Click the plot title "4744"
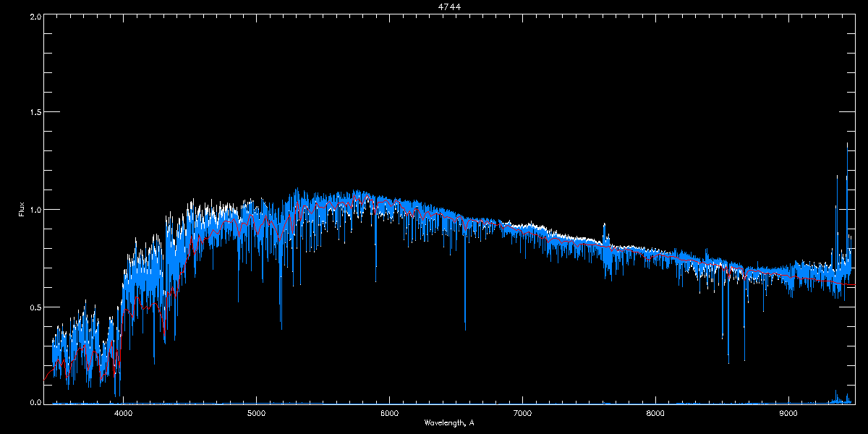This screenshot has width=868, height=434. click(449, 7)
